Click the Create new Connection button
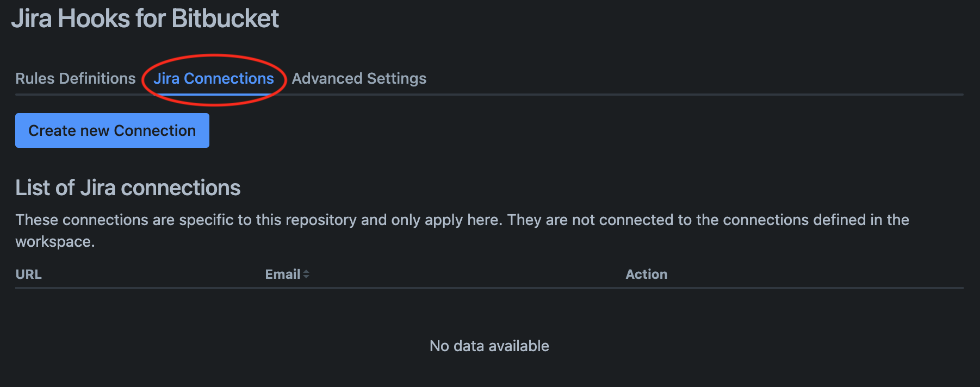This screenshot has width=980, height=387. (x=112, y=130)
